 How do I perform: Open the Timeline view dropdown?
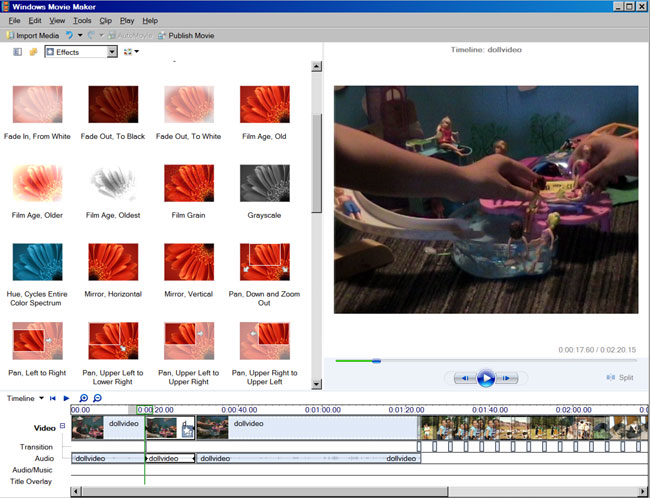(x=25, y=398)
